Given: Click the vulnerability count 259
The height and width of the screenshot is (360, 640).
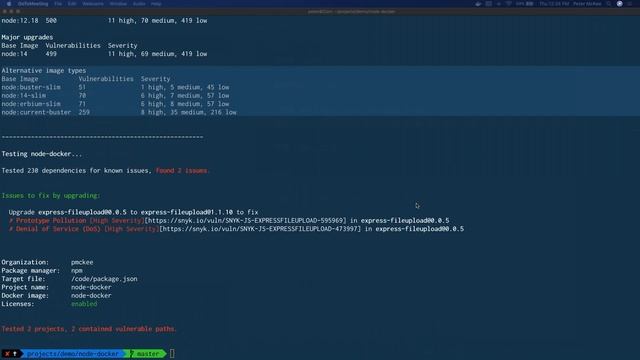Looking at the screenshot, I should tap(84, 112).
